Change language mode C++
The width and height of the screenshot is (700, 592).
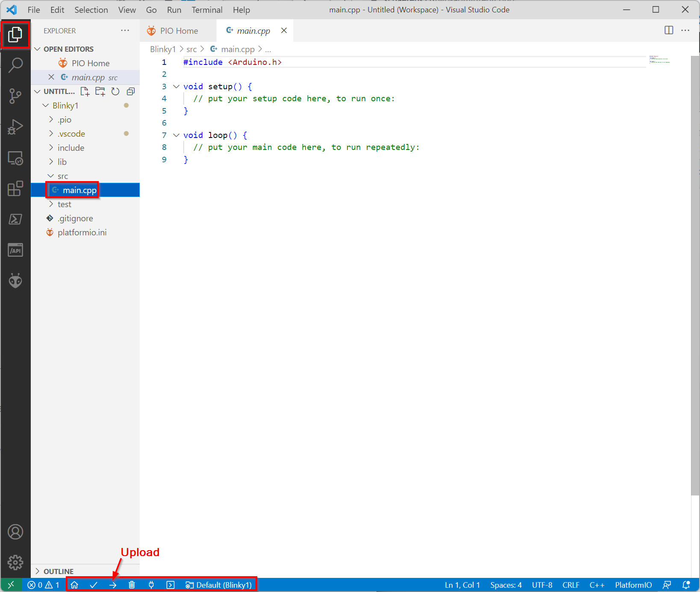coord(597,585)
